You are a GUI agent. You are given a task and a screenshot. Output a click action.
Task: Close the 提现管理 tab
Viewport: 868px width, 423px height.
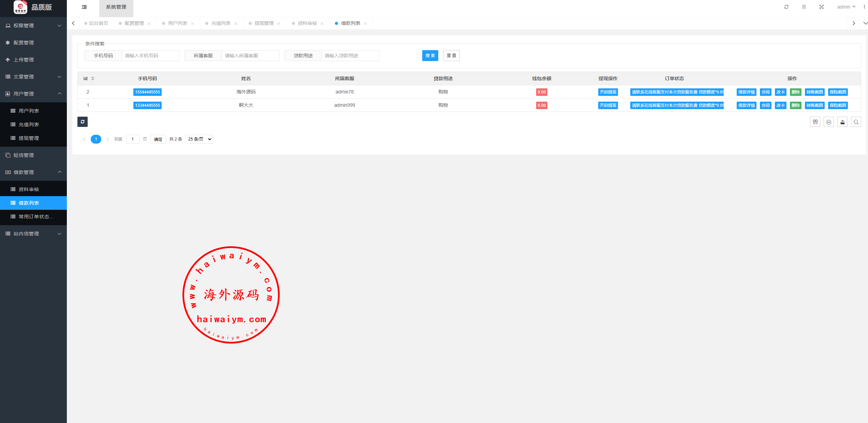click(279, 24)
